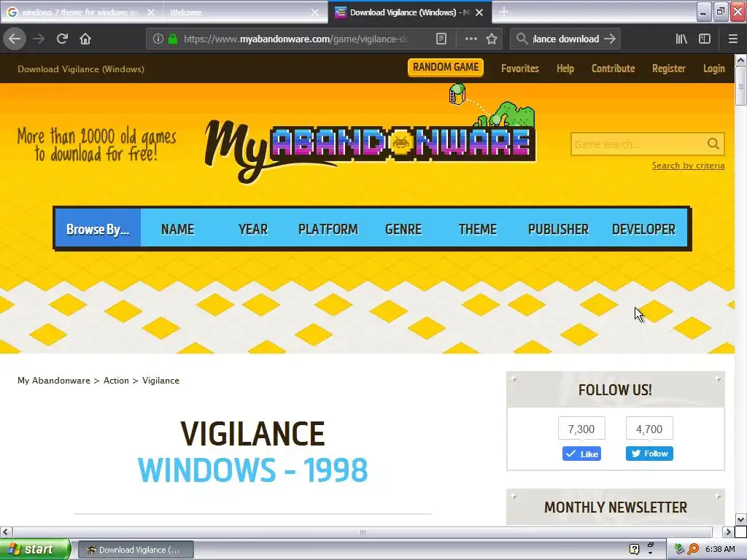Close the Welcome tab
Screen dimensions: 747x560
(x=315, y=12)
